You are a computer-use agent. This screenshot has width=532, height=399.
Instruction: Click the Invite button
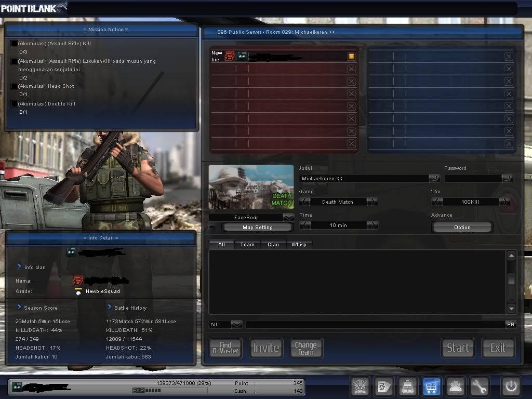pyautogui.click(x=266, y=348)
